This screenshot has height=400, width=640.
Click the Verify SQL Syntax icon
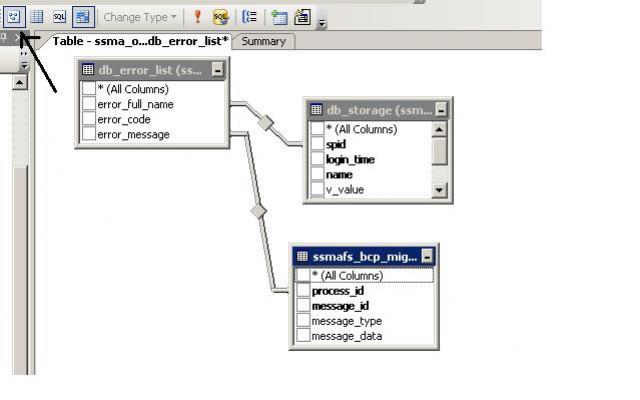tap(220, 17)
